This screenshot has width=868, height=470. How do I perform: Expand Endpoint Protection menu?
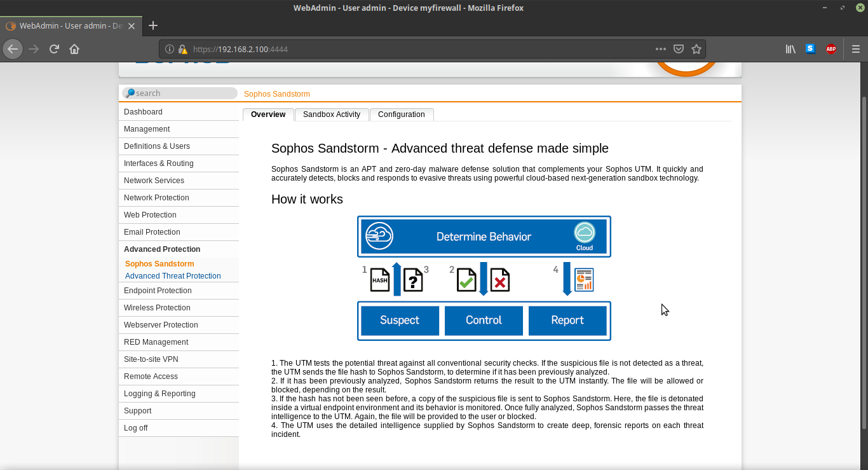point(179,291)
